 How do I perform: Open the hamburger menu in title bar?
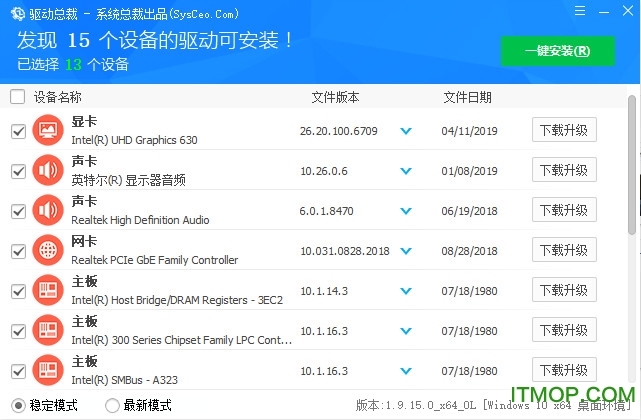tap(580, 10)
